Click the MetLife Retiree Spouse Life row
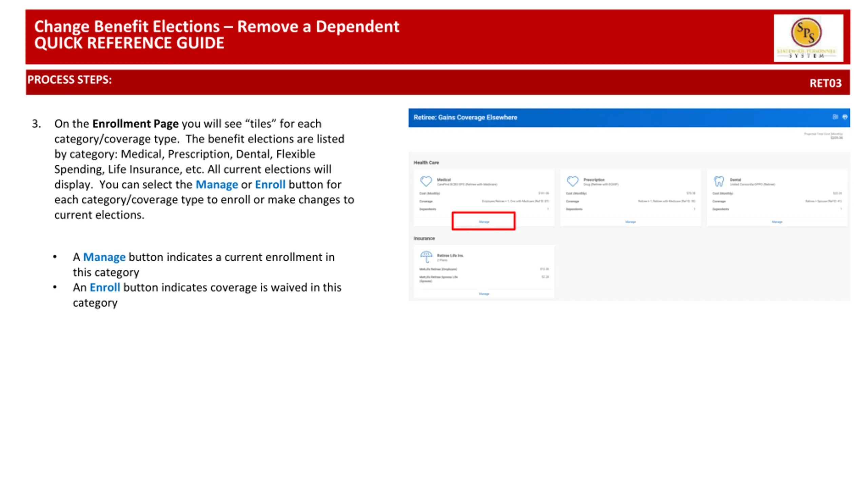 pyautogui.click(x=484, y=279)
